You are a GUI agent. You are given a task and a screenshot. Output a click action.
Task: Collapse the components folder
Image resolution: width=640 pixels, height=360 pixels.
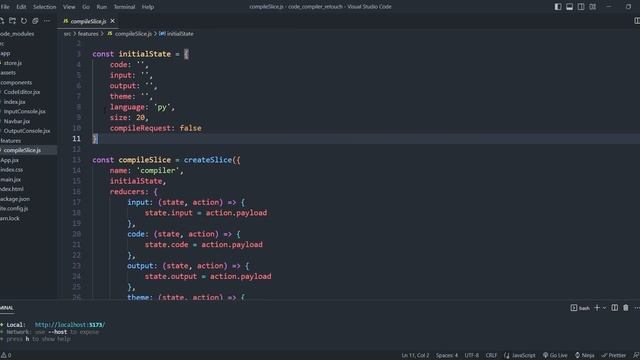pos(16,82)
